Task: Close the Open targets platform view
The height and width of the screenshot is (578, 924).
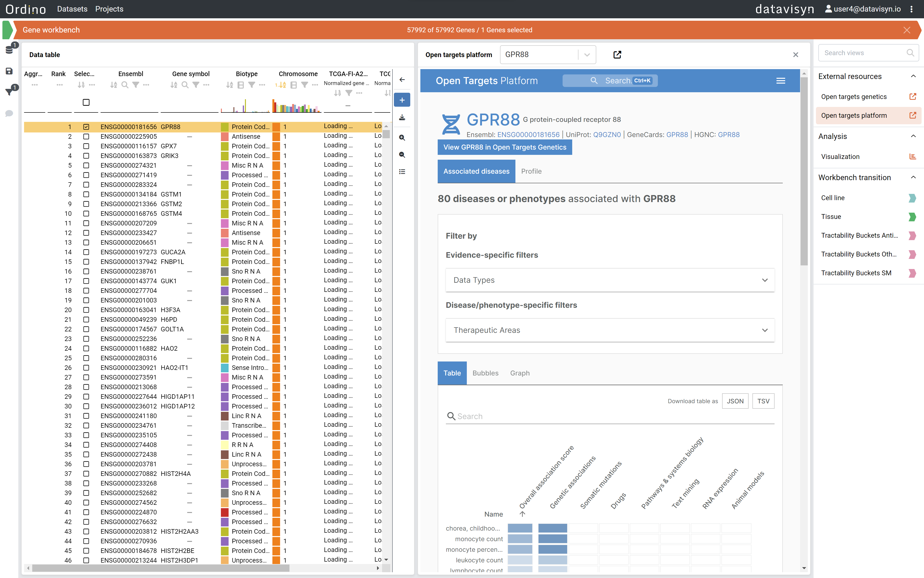Action: [796, 55]
